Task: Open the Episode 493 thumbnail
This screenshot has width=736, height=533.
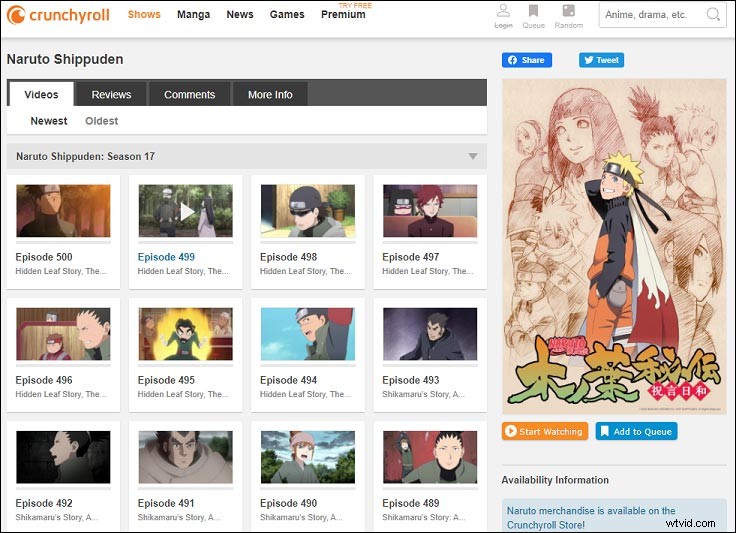Action: click(x=430, y=334)
